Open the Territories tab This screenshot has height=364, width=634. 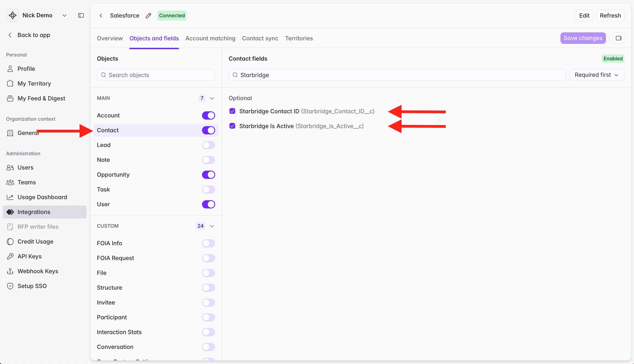[x=299, y=38]
